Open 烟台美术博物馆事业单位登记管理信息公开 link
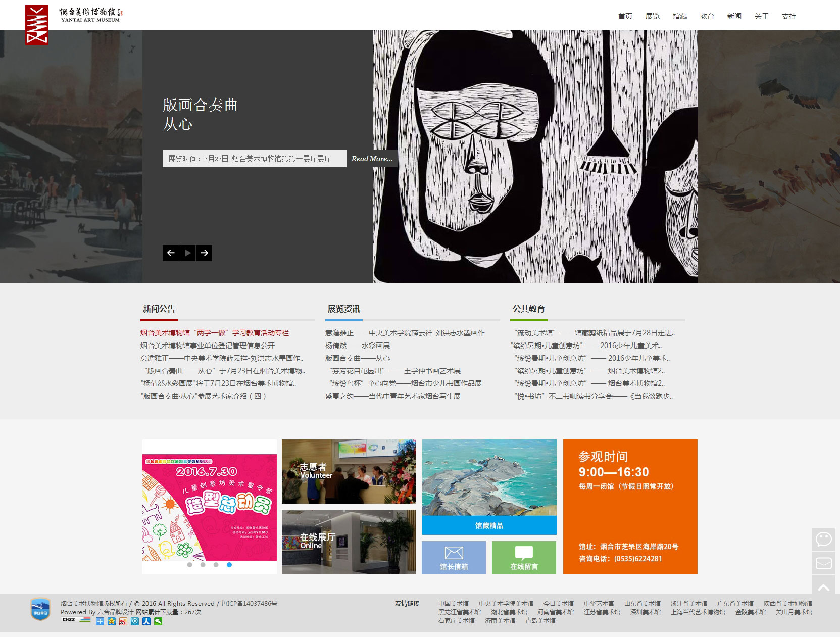Image resolution: width=840 pixels, height=637 pixels. point(208,346)
